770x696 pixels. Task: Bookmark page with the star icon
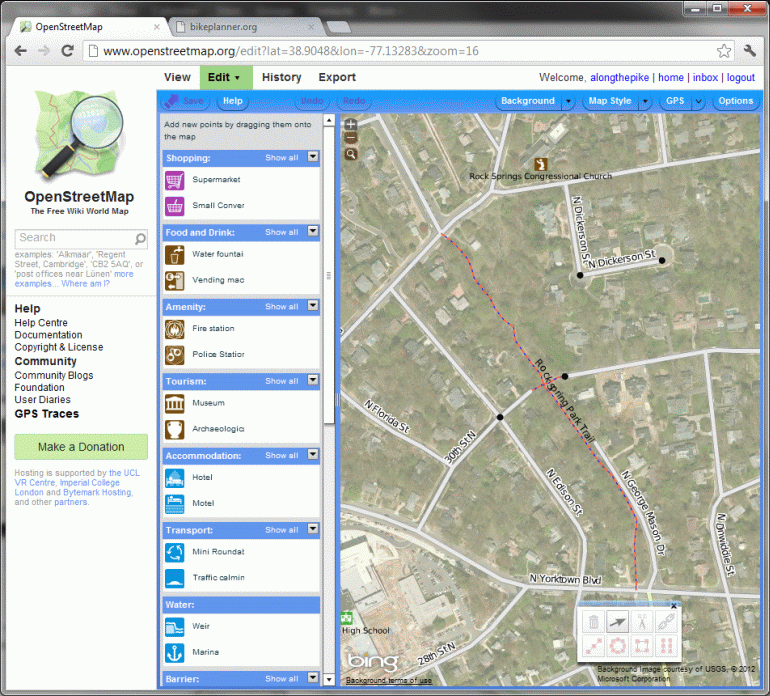[723, 51]
